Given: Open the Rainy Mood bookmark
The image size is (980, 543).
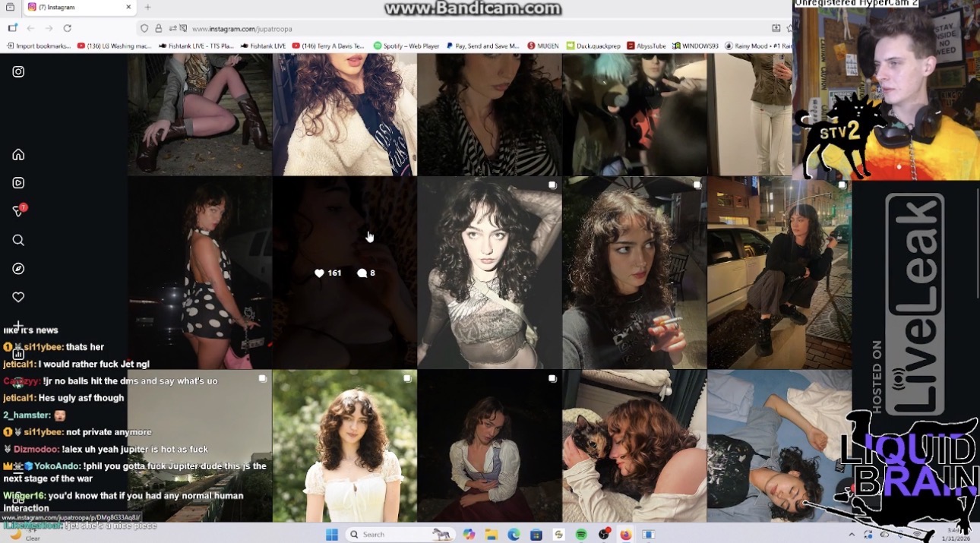Looking at the screenshot, I should tap(758, 46).
